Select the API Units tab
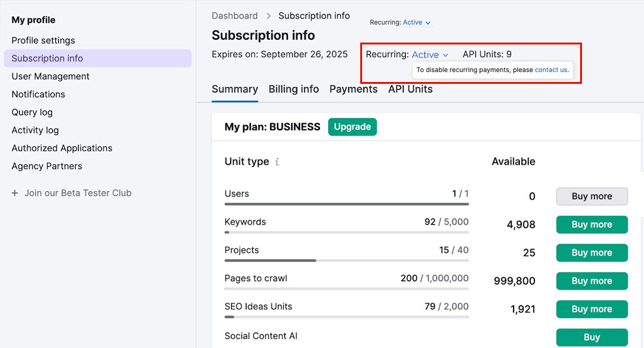Image resolution: width=644 pixels, height=348 pixels. [410, 89]
